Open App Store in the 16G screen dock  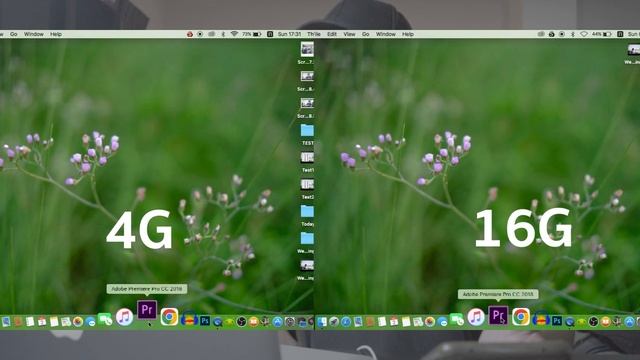[629, 322]
